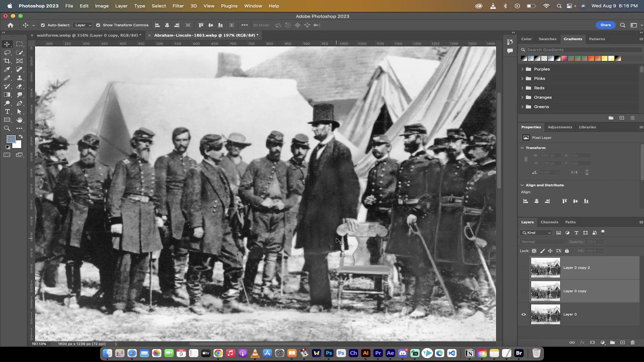
Task: Open layer Kind filter dropdown
Action: pos(536,233)
